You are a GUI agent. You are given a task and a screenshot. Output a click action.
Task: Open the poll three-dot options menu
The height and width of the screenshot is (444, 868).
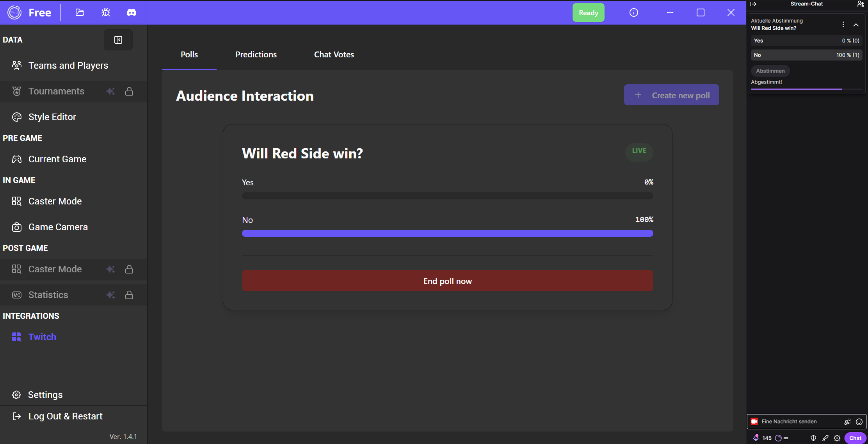tap(843, 25)
